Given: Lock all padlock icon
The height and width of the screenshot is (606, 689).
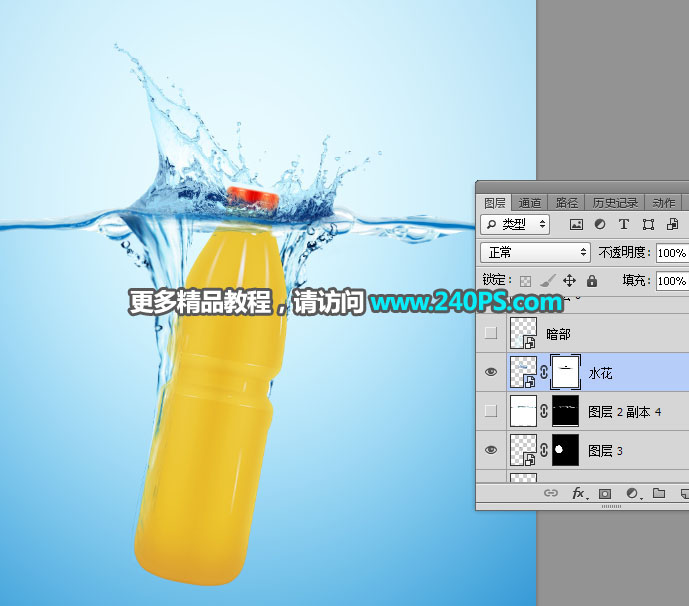Looking at the screenshot, I should tap(592, 280).
